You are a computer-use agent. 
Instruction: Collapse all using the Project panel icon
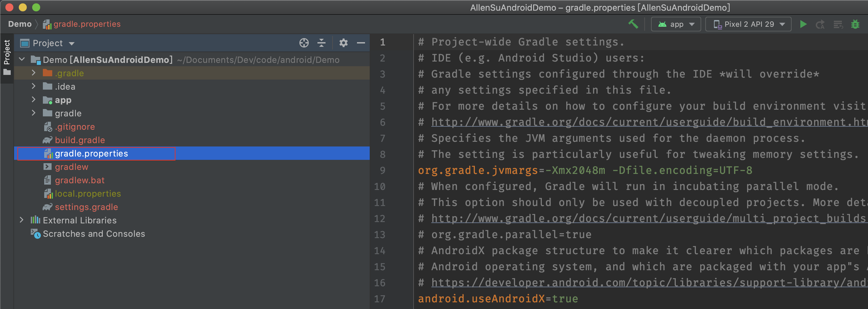point(321,43)
